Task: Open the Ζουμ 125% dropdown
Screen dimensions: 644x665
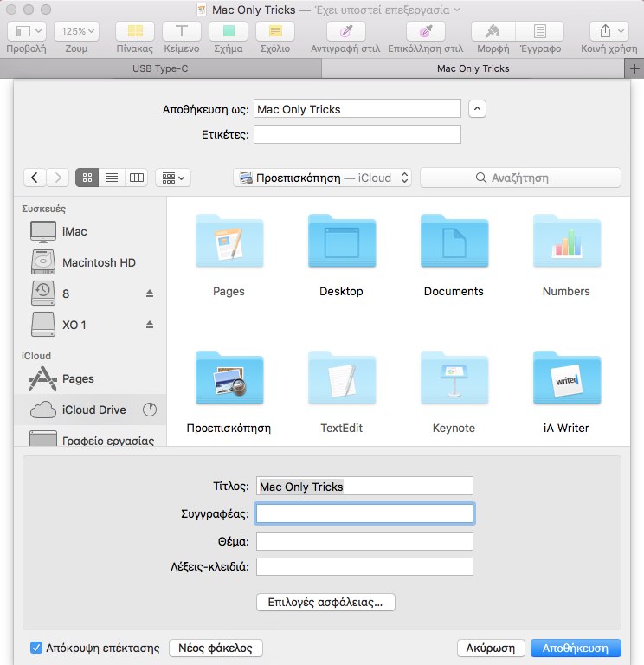Action: (77, 31)
